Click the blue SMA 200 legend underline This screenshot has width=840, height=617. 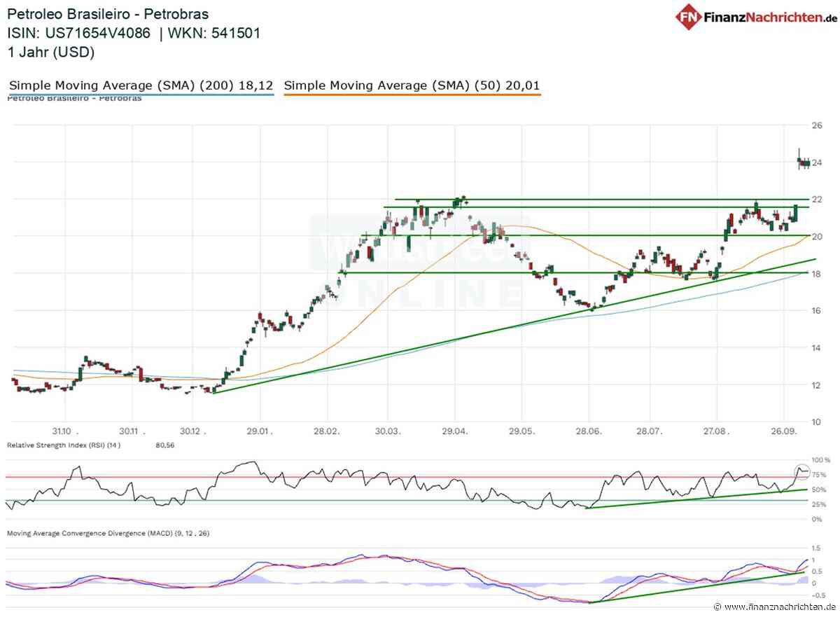[x=141, y=95]
